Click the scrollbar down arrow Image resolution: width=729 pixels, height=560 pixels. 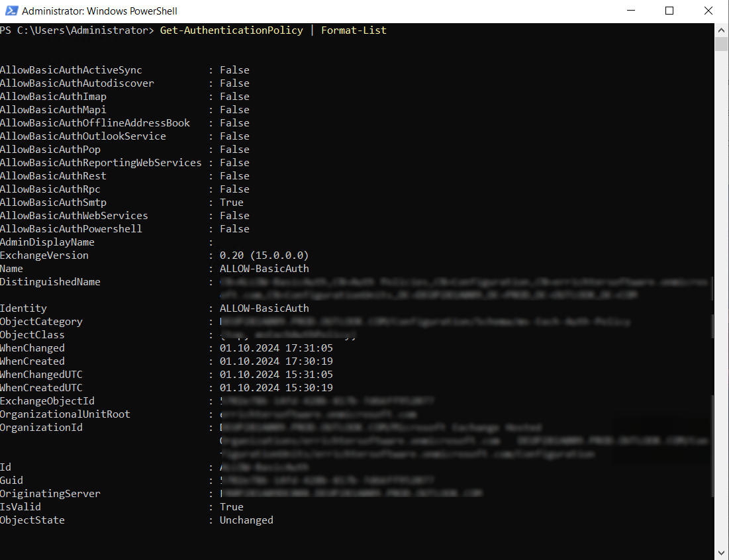coord(721,553)
